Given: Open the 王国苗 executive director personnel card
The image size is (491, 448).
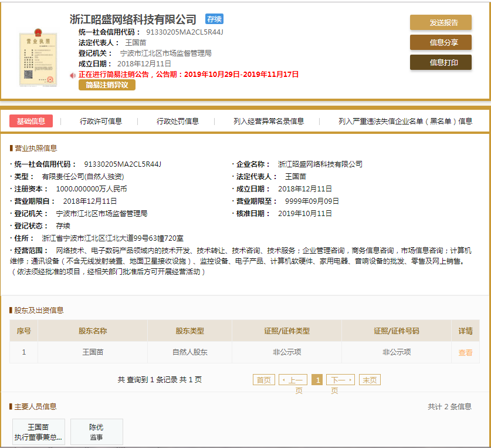Looking at the screenshot, I should [x=38, y=432].
